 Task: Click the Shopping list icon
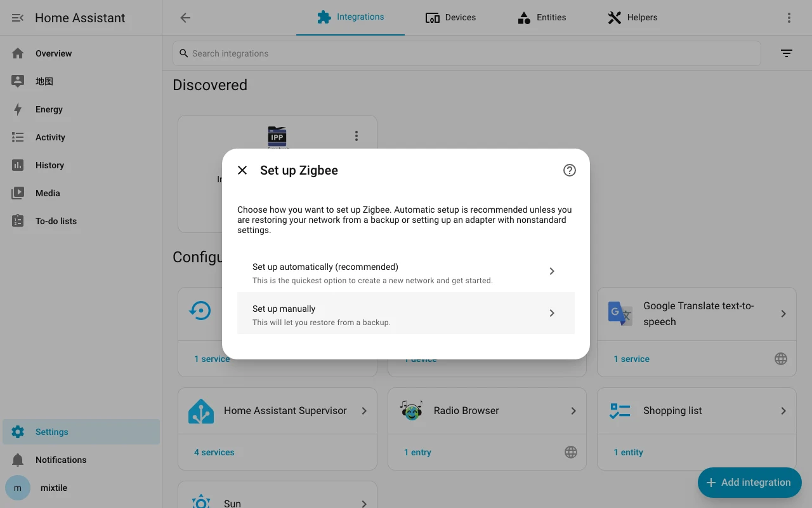point(620,411)
